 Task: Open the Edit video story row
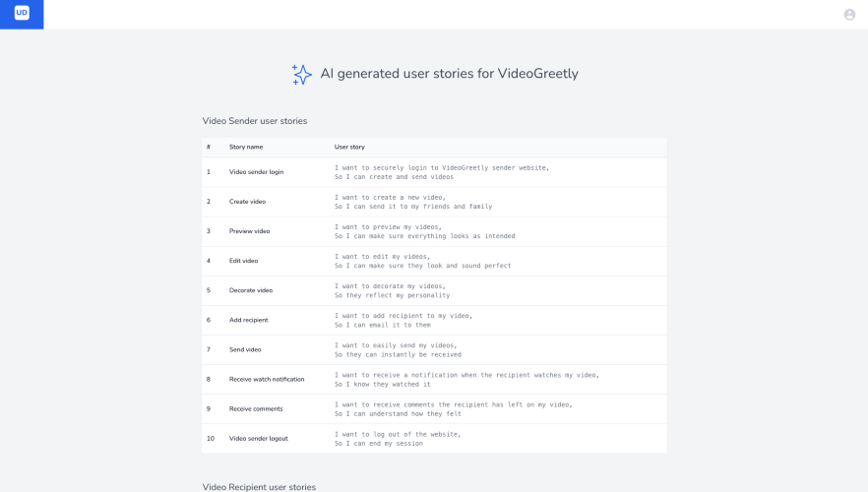tap(434, 261)
